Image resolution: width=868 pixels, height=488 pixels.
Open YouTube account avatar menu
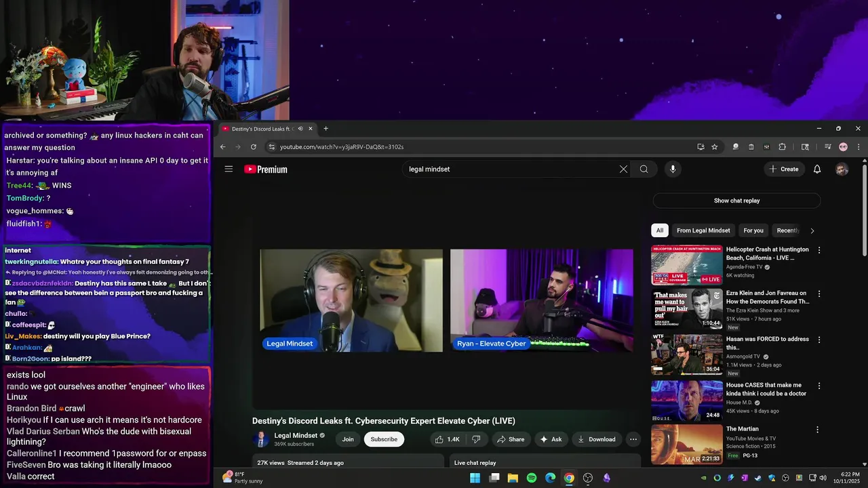point(842,169)
